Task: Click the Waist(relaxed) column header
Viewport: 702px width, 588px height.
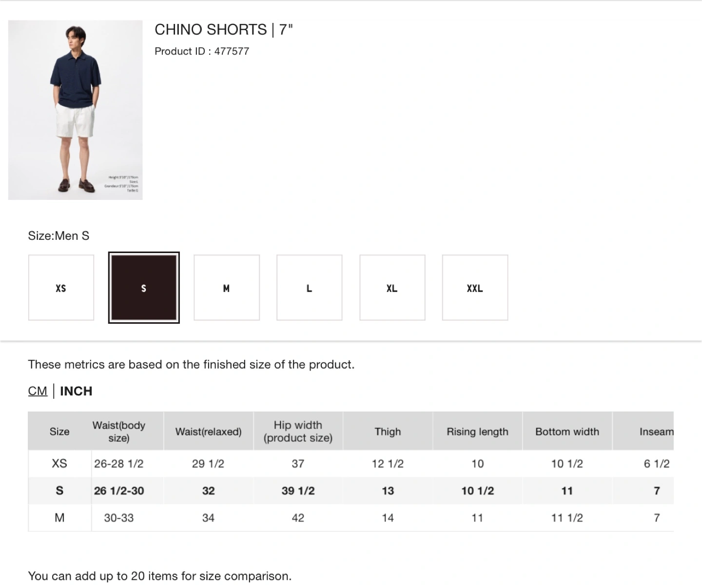Action: coord(209,431)
